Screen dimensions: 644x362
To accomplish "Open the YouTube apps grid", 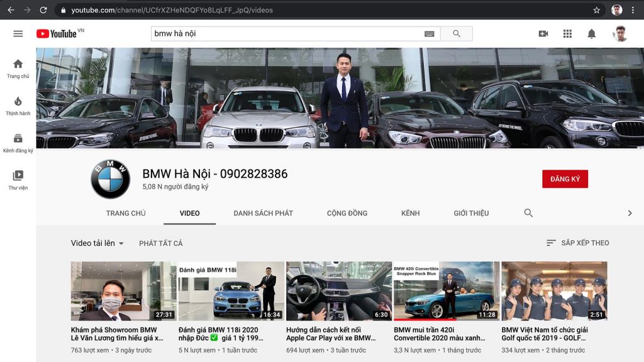I will pos(567,34).
